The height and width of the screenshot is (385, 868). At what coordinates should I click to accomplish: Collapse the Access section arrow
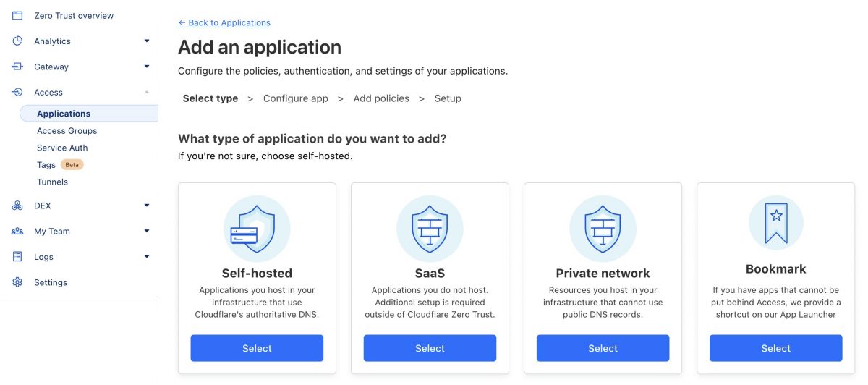(147, 92)
